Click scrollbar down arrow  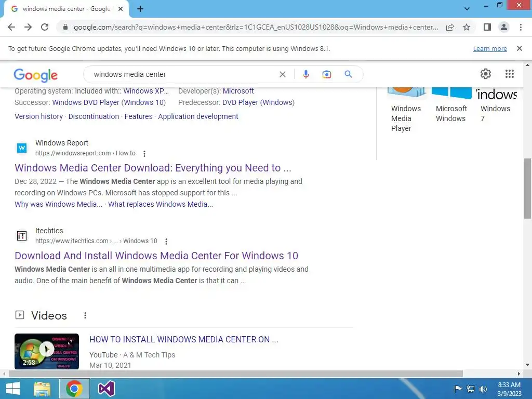coord(528,365)
